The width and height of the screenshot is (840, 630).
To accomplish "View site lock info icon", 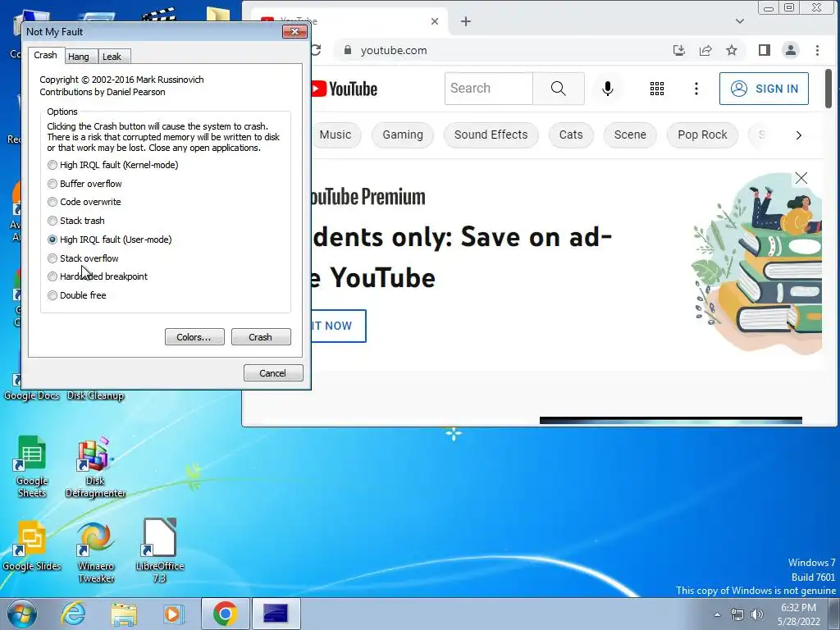I will 348,50.
